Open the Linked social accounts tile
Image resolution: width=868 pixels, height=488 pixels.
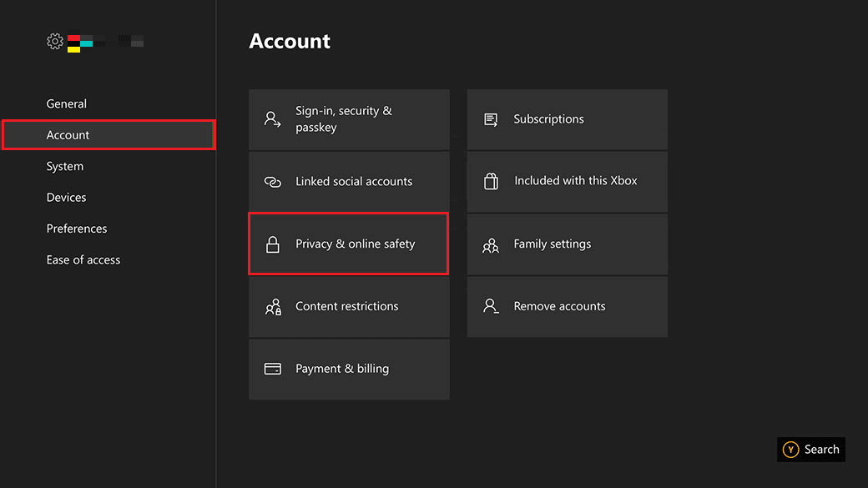[x=349, y=182]
